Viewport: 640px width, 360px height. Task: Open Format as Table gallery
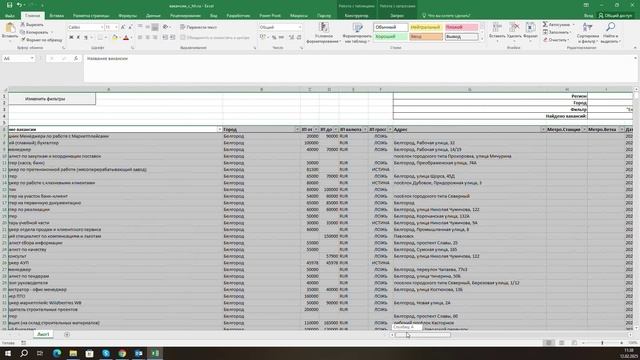click(357, 33)
